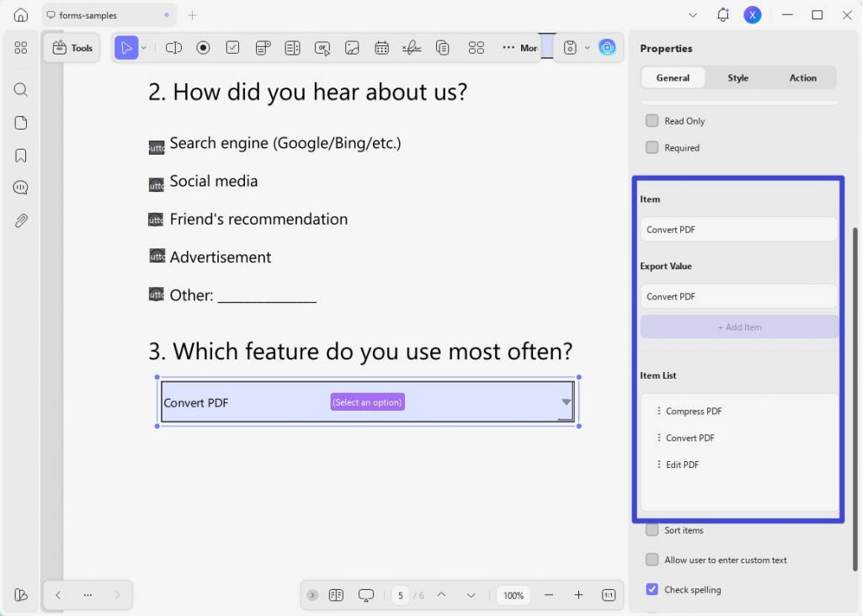Select the Friend's recommendation radio field
The image size is (862, 616).
pos(156,220)
